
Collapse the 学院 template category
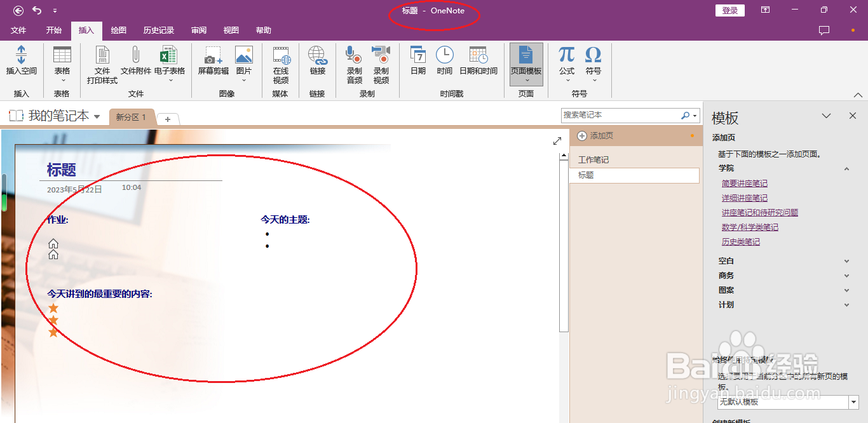[x=846, y=169]
